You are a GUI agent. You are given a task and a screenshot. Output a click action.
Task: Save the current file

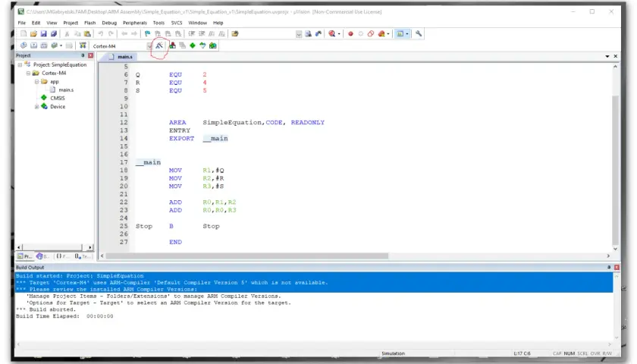[x=43, y=33]
